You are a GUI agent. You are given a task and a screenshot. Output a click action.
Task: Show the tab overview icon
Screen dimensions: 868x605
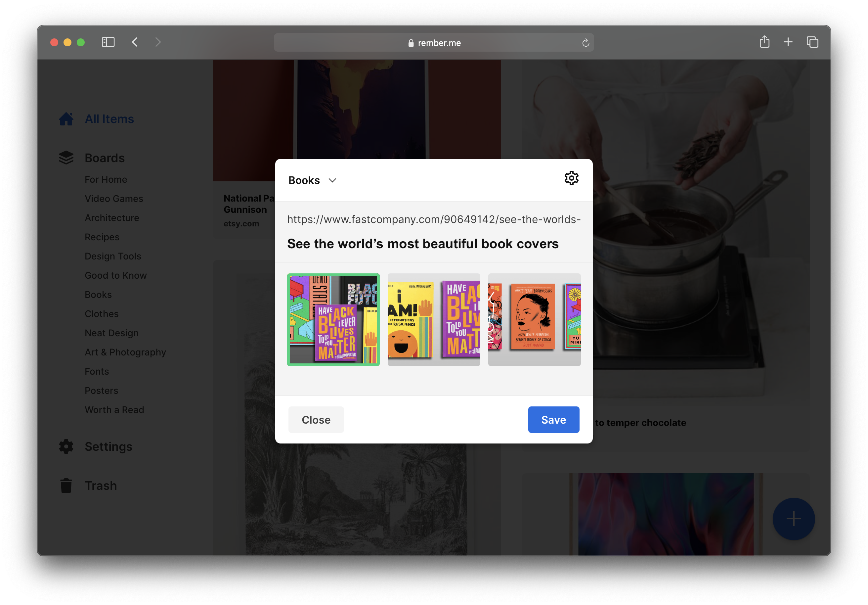coord(812,42)
